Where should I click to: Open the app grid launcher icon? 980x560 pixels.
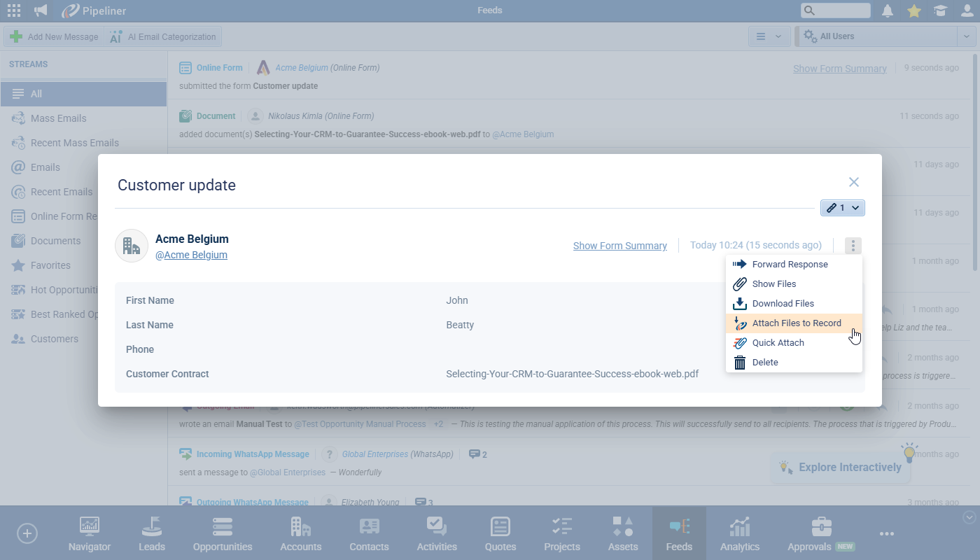pyautogui.click(x=13, y=10)
